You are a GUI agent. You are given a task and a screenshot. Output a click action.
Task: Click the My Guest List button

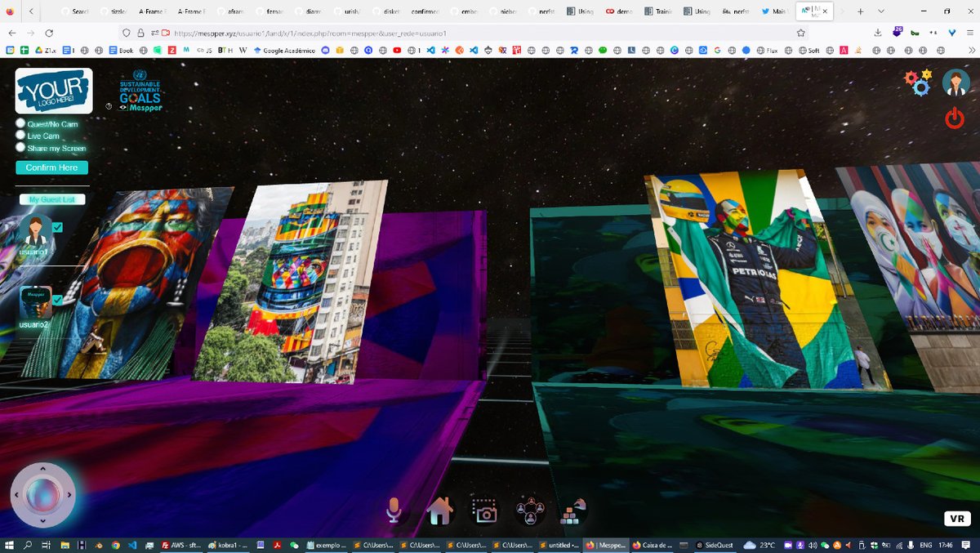52,199
